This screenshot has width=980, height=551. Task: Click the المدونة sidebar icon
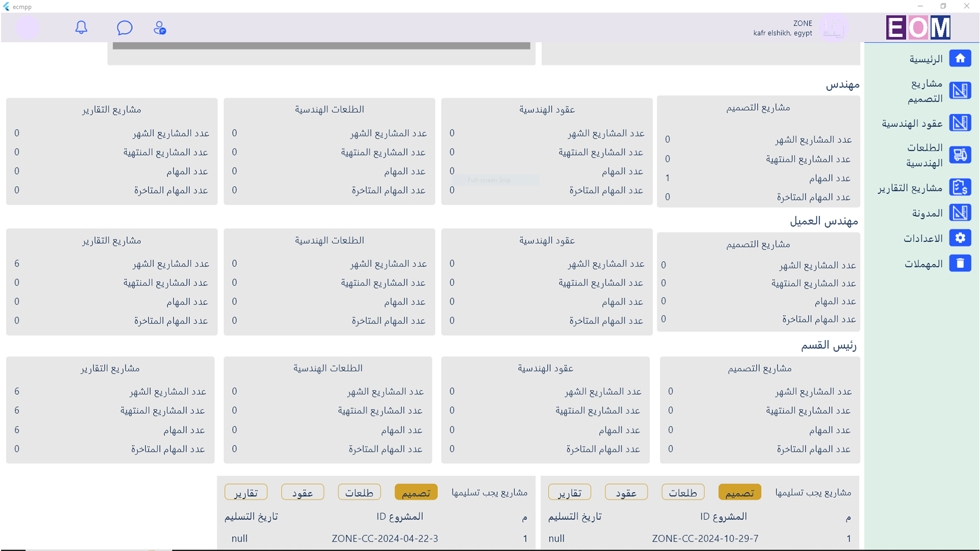(960, 213)
